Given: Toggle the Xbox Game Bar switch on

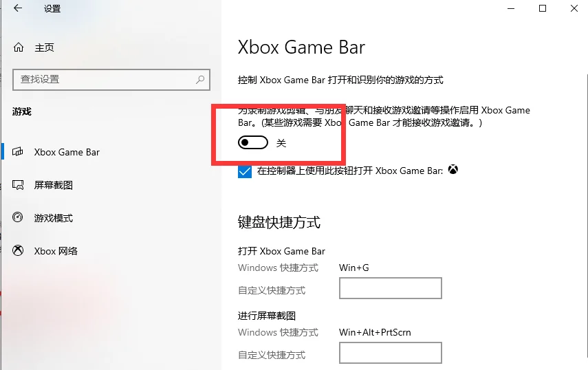Looking at the screenshot, I should coord(253,142).
